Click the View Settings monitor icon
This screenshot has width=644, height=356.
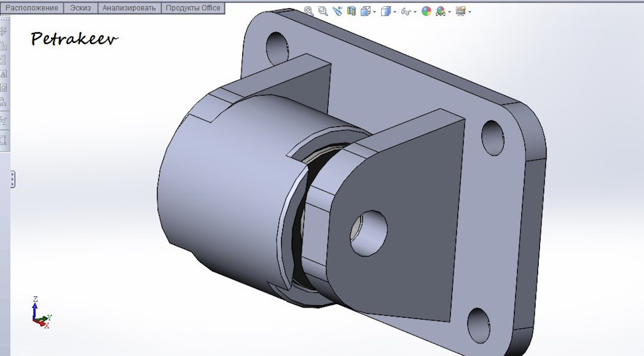click(x=461, y=11)
